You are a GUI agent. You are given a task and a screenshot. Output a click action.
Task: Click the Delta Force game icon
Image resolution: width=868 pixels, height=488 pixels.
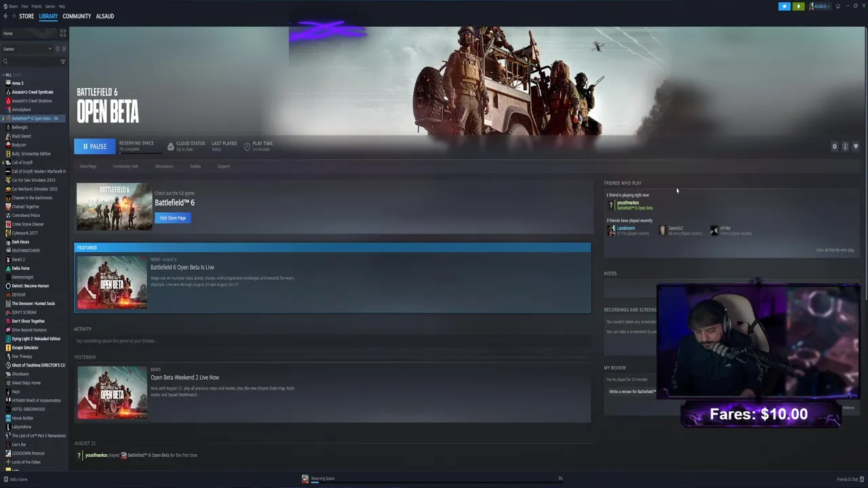point(8,268)
